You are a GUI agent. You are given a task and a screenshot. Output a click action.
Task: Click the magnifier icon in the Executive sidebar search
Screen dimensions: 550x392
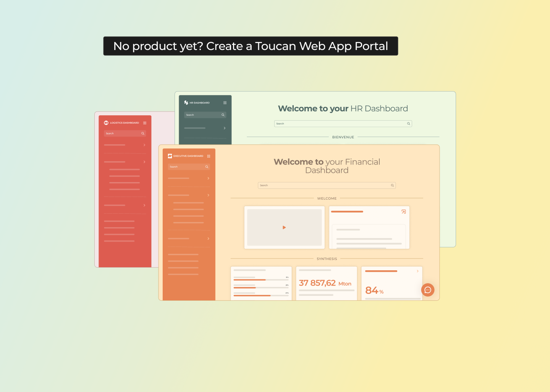(x=207, y=167)
